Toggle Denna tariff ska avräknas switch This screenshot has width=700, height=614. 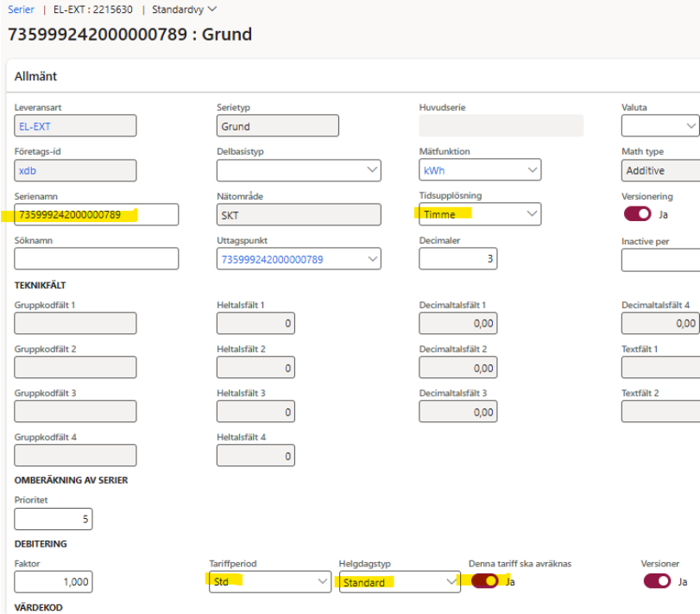[x=484, y=581]
